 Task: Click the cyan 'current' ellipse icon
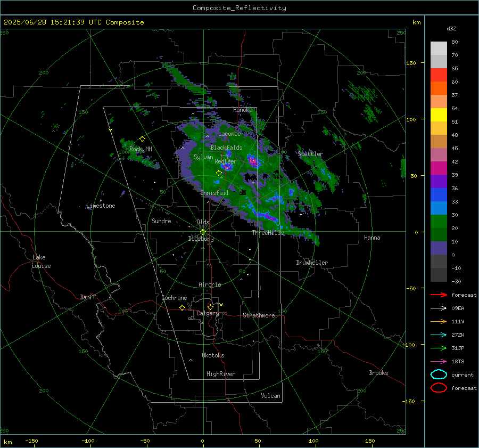coord(439,374)
